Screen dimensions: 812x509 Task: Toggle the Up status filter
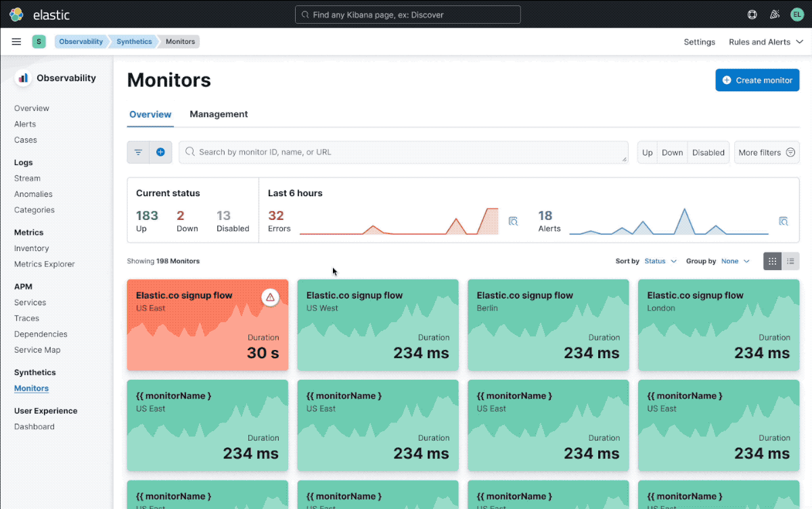648,152
